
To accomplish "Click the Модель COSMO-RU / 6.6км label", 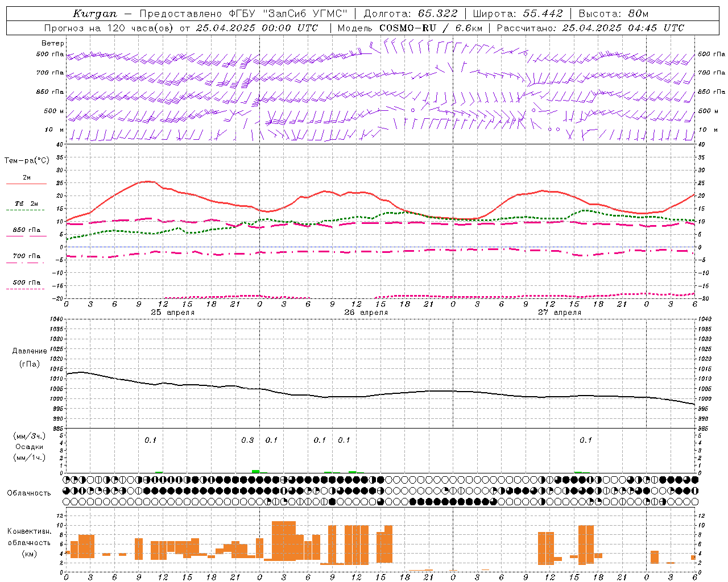I will pyautogui.click(x=410, y=28).
